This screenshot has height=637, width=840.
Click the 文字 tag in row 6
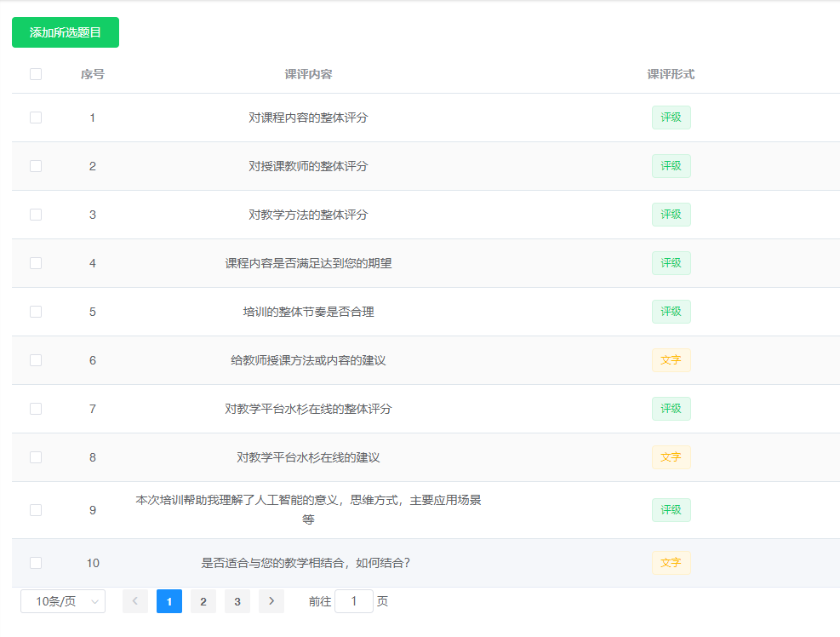tap(671, 360)
